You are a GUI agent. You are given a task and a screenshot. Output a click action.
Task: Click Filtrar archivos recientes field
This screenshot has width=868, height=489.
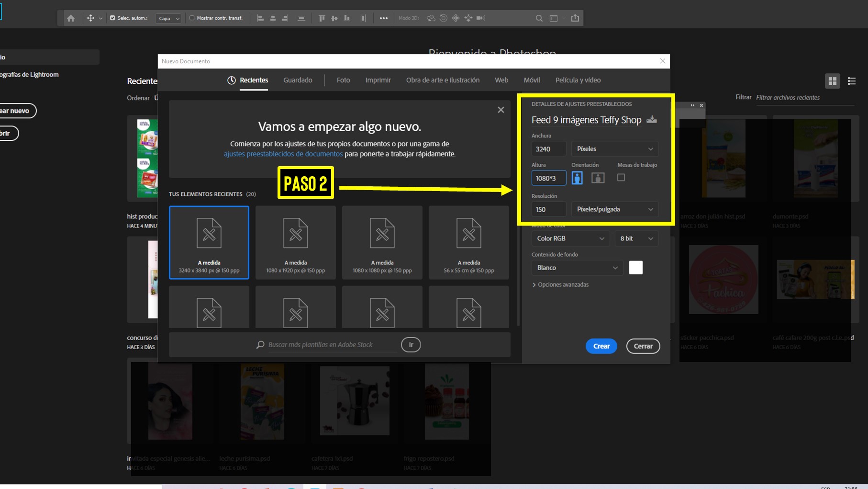tap(805, 98)
